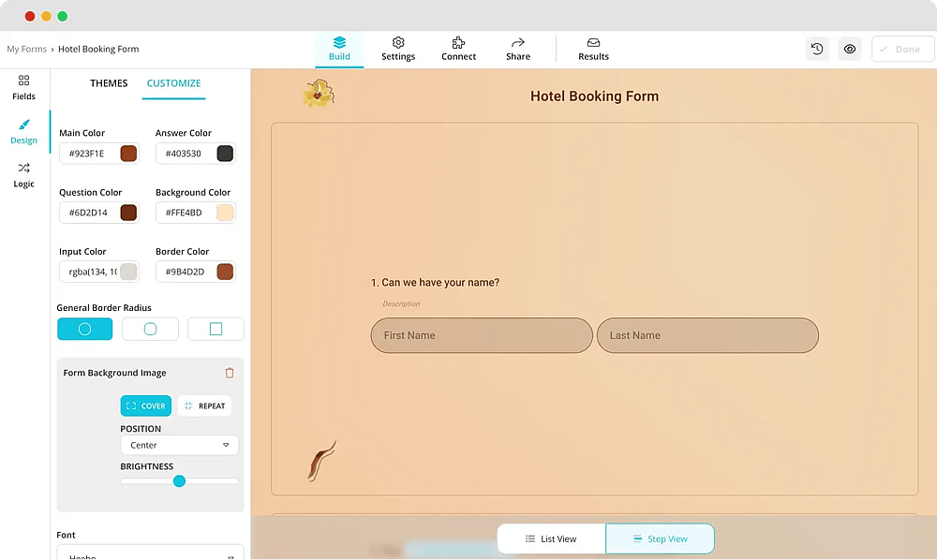937x560 pixels.
Task: Click the Answer Color swatch
Action: pos(225,154)
